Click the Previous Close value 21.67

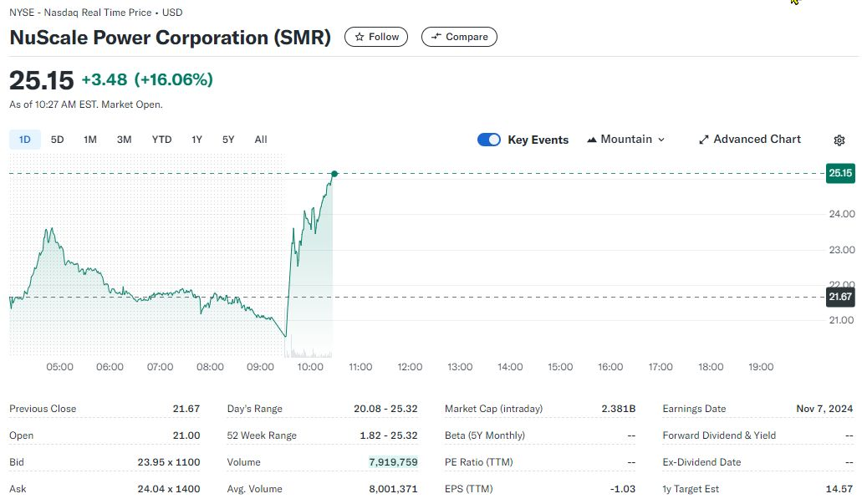coord(186,409)
